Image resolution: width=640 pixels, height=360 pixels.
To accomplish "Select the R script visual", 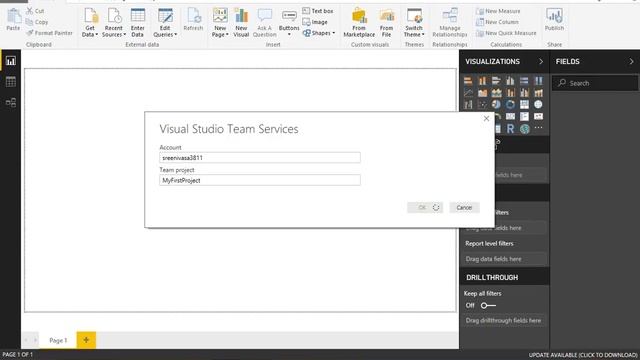I will [x=510, y=129].
